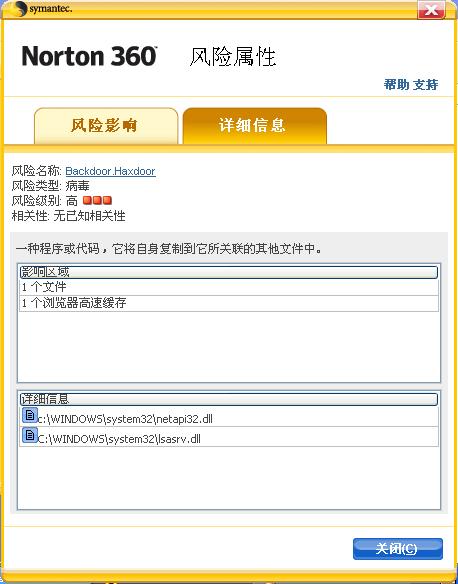Select the netapi32.dll file path entry
The width and height of the screenshot is (458, 584).
tap(229, 416)
